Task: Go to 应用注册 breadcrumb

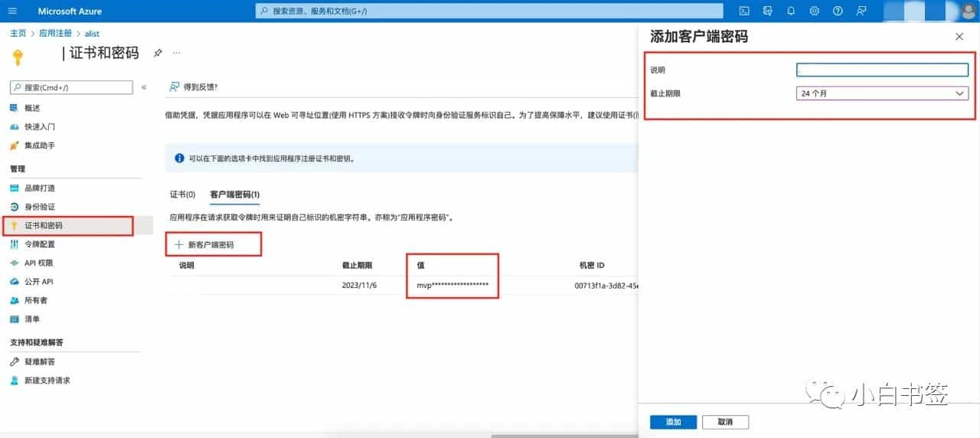Action: (55, 34)
